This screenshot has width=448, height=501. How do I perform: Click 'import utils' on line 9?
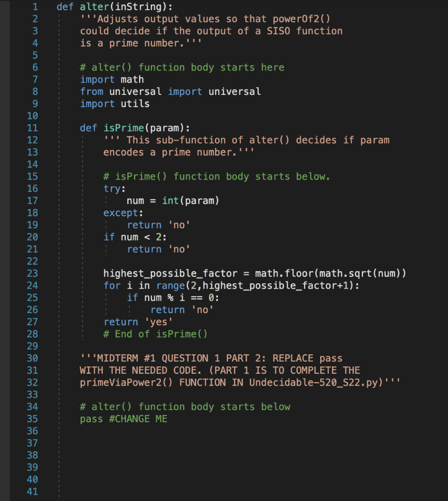(115, 104)
